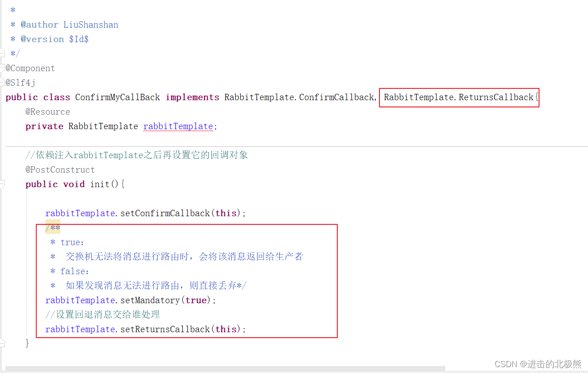Click the 'true:' comment line
The width and height of the screenshot is (588, 373).
68,242
